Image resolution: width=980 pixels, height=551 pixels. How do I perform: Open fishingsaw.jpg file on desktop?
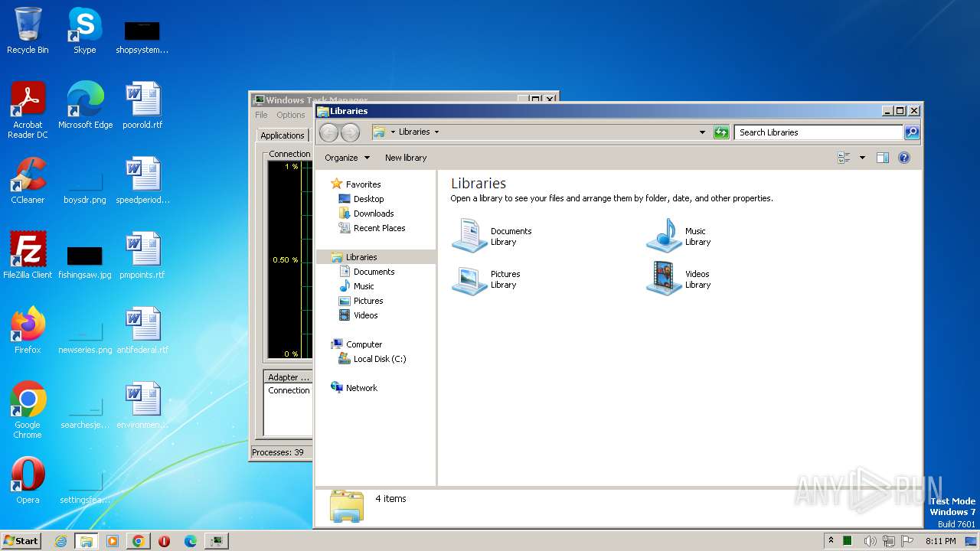point(85,262)
